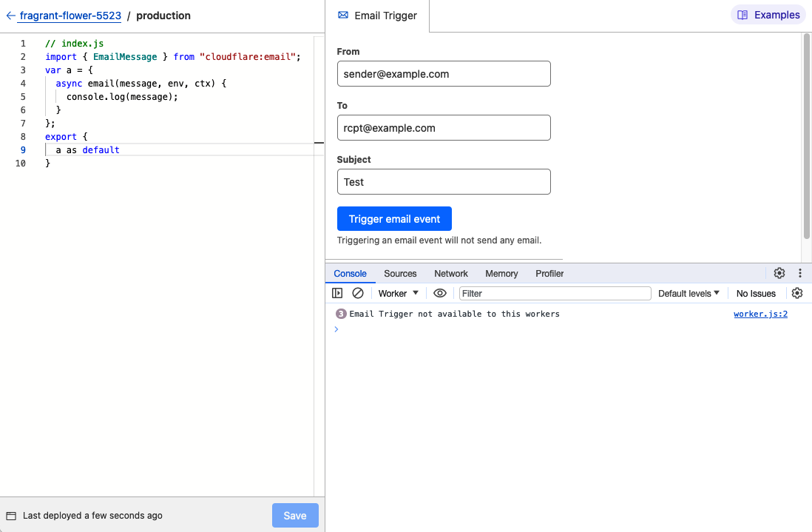Open the fragrant-flower-5523 worker link
The height and width of the screenshot is (532, 812).
click(70, 16)
